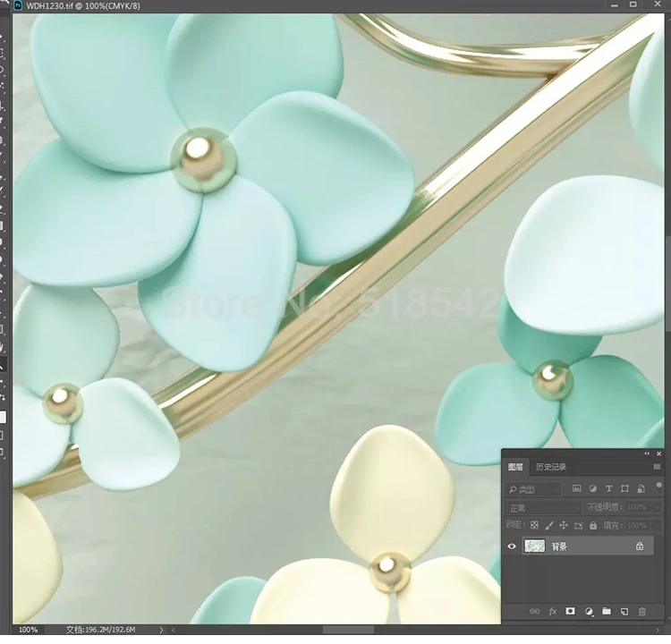This screenshot has width=671, height=644.
Task: Click horizontal scrollbar left arrow
Action: (x=174, y=630)
